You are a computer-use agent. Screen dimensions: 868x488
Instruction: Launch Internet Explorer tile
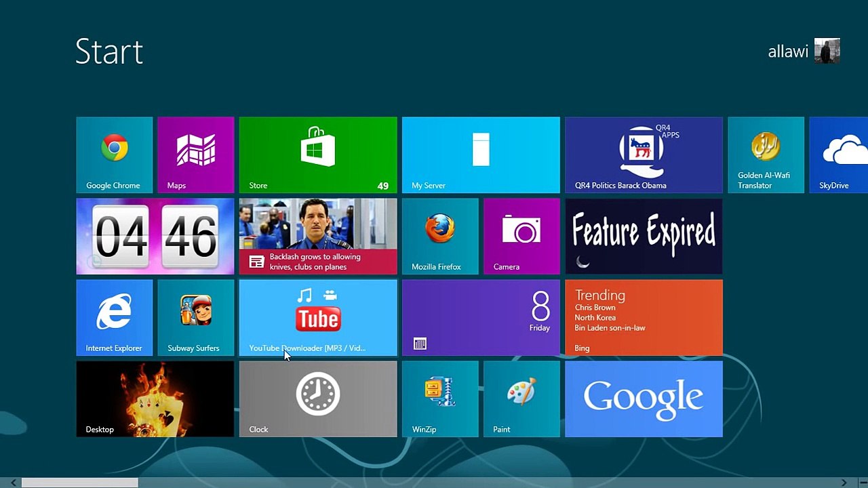point(115,318)
